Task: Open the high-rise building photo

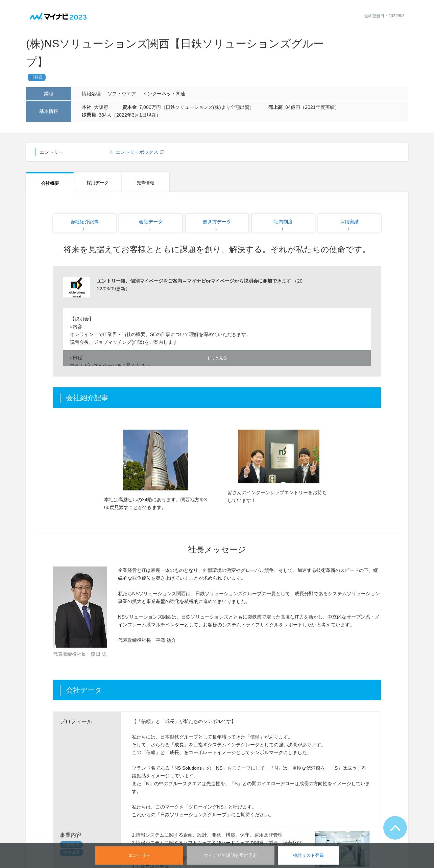Action: [x=155, y=460]
